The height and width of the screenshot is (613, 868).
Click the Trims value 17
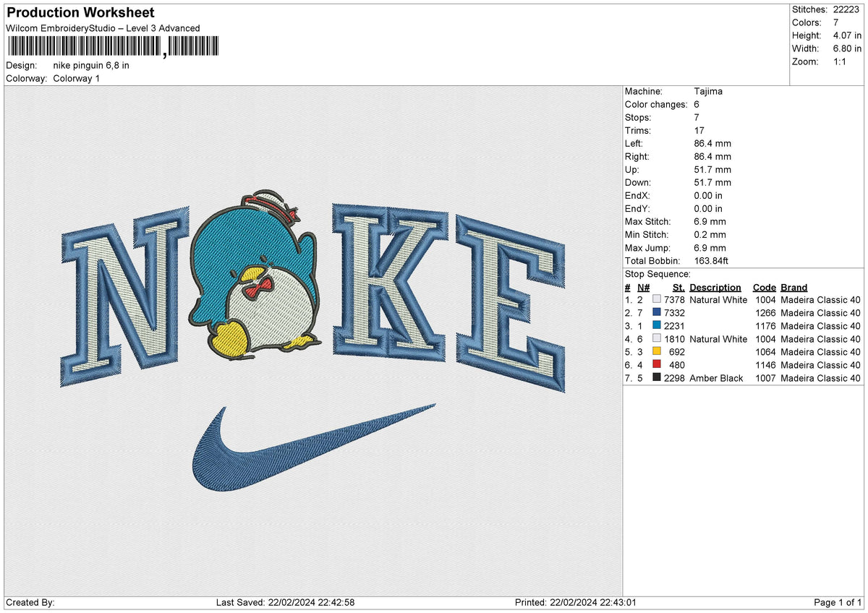click(x=699, y=130)
